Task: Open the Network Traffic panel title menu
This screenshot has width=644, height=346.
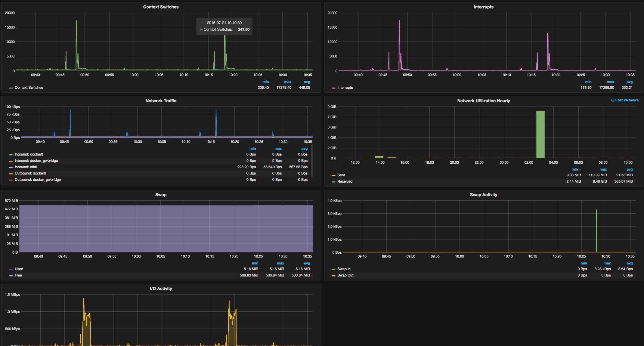Action: [x=161, y=101]
